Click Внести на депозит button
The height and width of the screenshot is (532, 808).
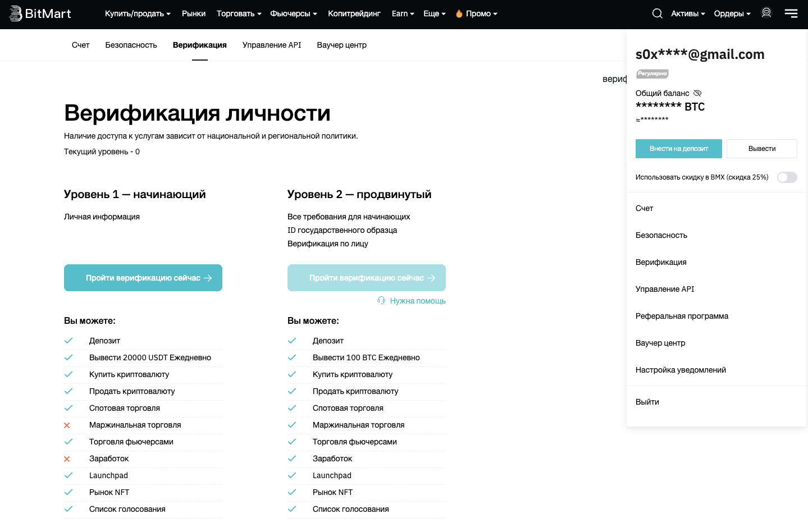click(x=679, y=149)
